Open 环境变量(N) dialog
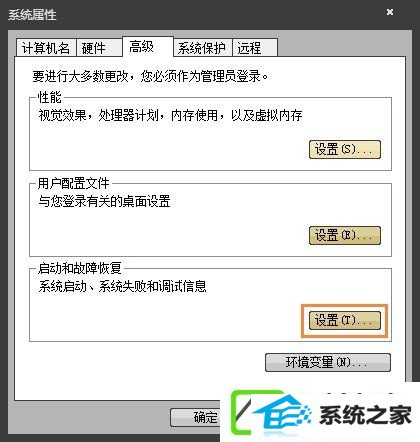The width and height of the screenshot is (420, 442). (x=328, y=362)
